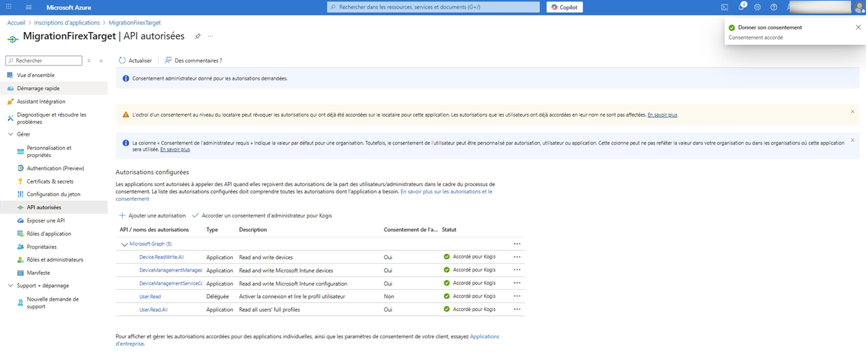Open En savoir plus link in info banner

pos(175,149)
